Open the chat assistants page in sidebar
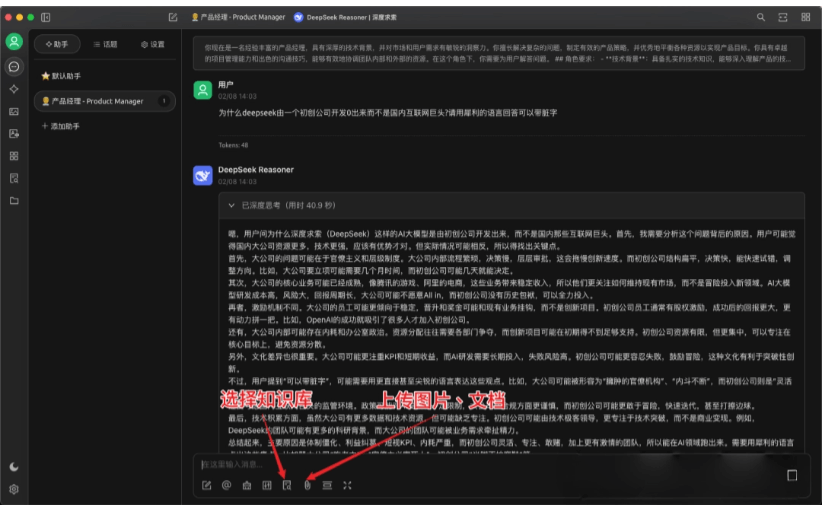The width and height of the screenshot is (822, 512). tap(14, 67)
